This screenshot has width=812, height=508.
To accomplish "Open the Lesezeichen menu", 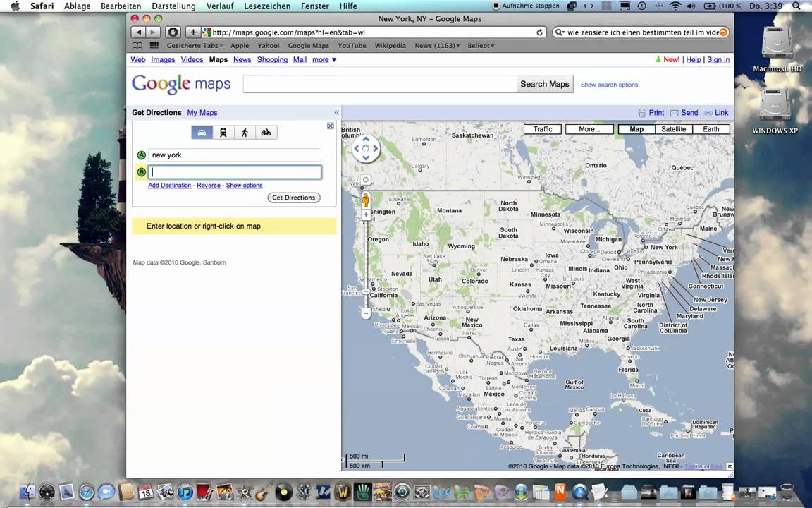I will click(267, 6).
